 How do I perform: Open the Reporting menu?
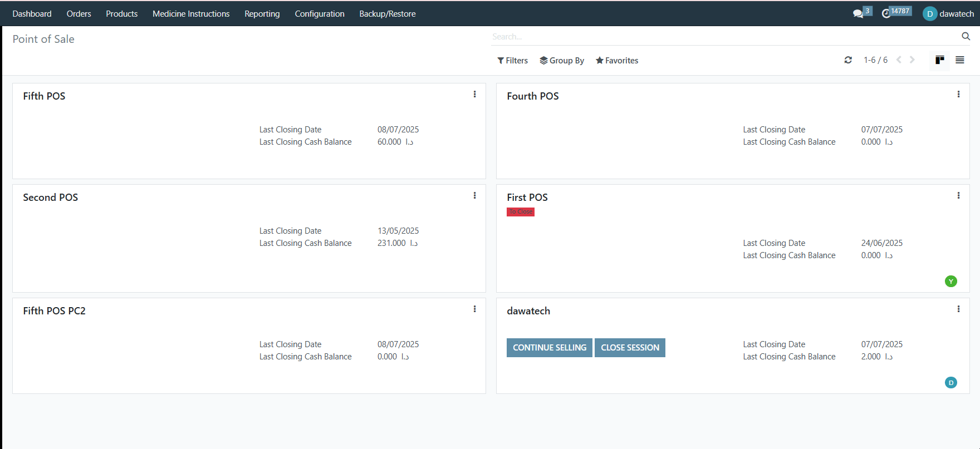pyautogui.click(x=262, y=14)
